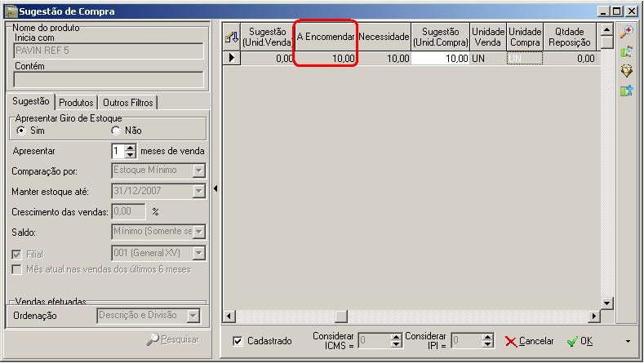
Task: Click the Necessidade column header
Action: [384, 37]
